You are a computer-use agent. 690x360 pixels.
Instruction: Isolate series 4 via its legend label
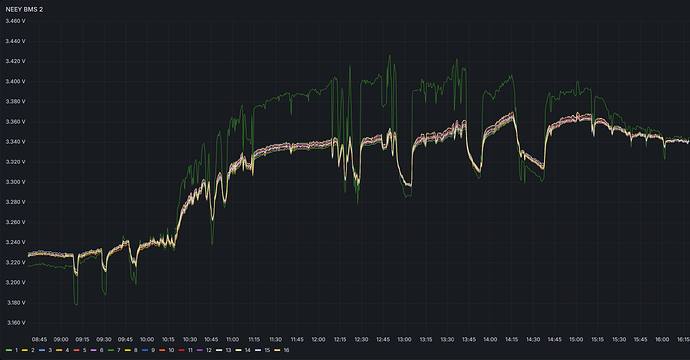pos(67,350)
